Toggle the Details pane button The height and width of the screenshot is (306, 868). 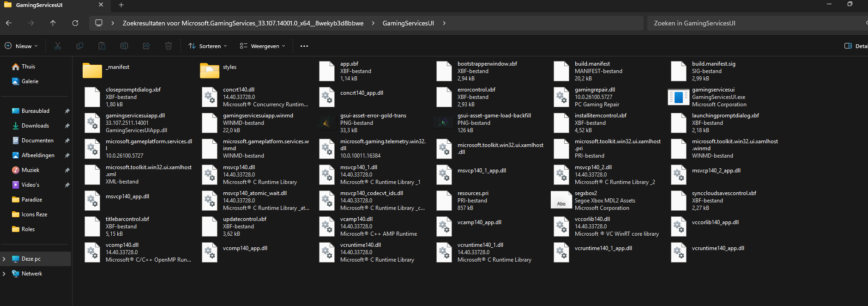point(856,46)
